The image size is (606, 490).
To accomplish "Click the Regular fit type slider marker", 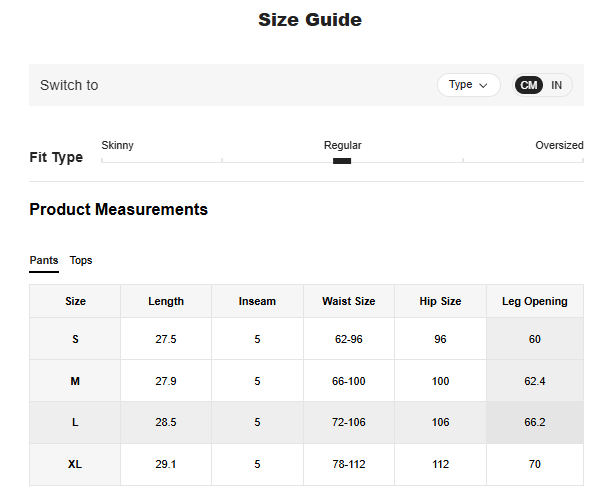I will (342, 160).
